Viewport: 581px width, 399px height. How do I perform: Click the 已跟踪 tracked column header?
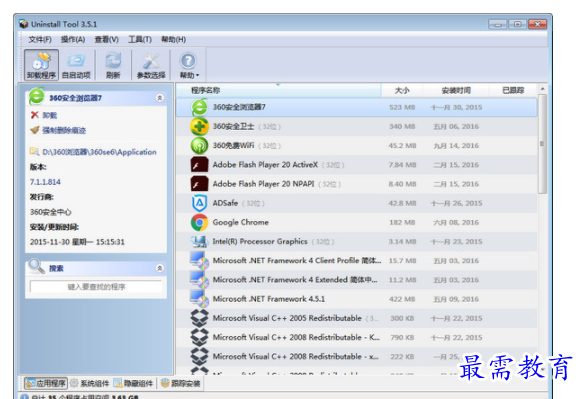click(x=513, y=90)
